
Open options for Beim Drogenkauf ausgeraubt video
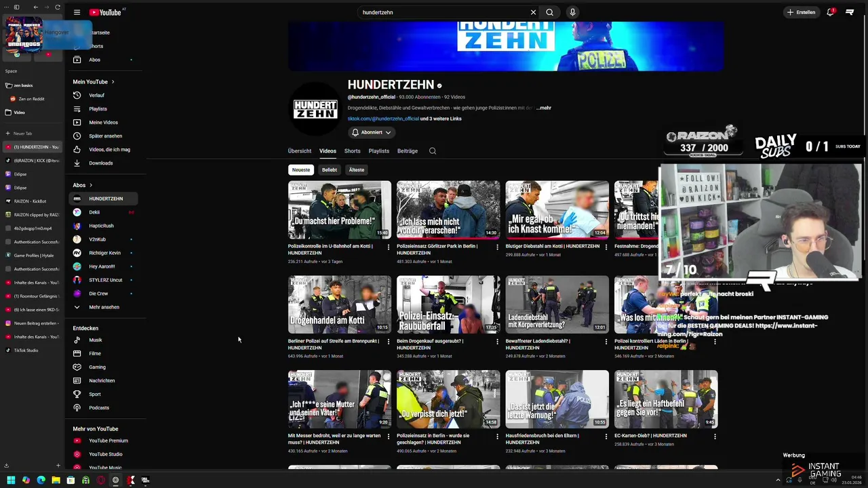pyautogui.click(x=497, y=342)
